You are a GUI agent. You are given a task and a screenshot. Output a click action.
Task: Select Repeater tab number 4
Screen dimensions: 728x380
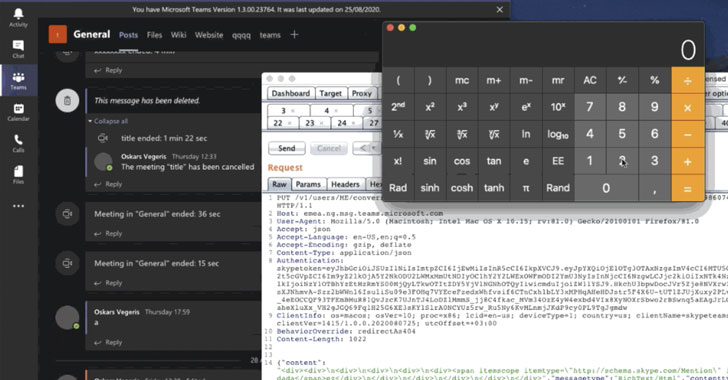pyautogui.click(x=331, y=111)
